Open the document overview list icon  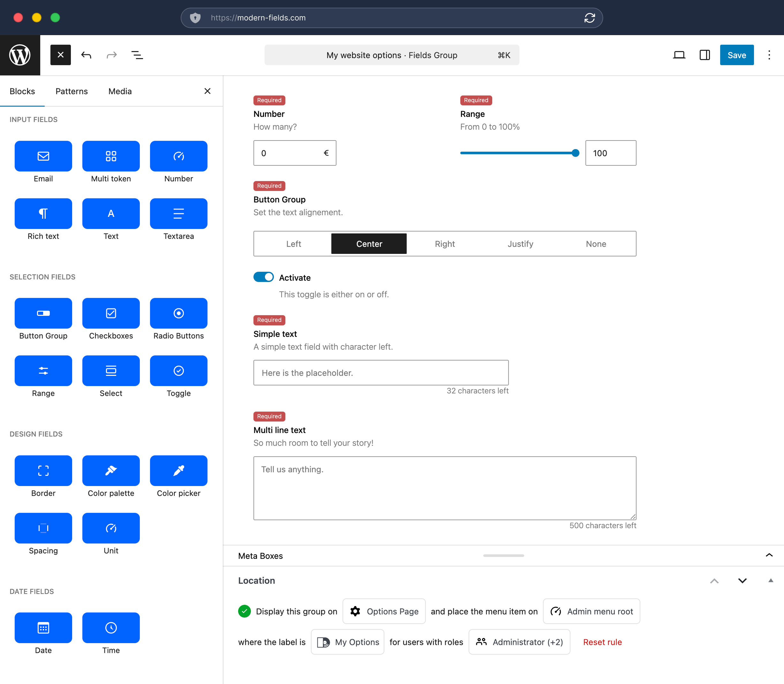coord(137,55)
